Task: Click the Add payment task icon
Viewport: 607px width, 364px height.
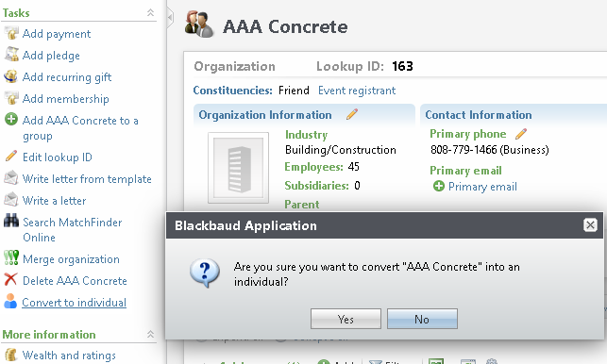Action: point(11,33)
